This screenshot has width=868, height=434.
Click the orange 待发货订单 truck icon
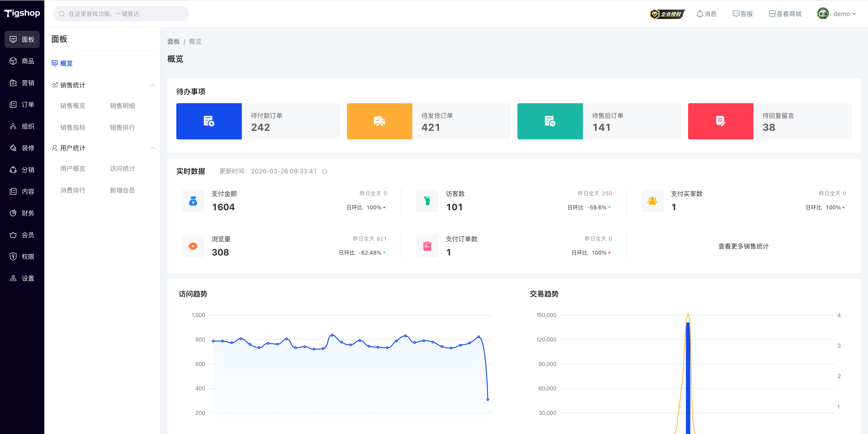(x=380, y=121)
